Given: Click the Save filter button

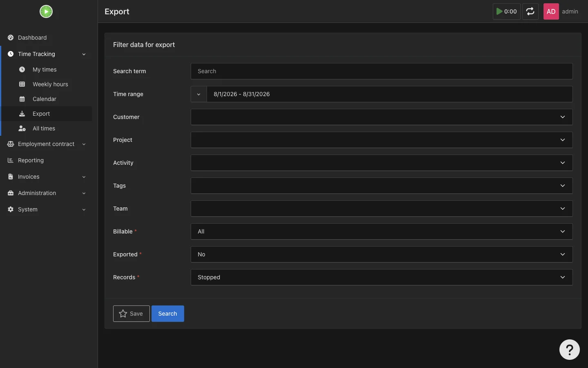Looking at the screenshot, I should coord(131,314).
